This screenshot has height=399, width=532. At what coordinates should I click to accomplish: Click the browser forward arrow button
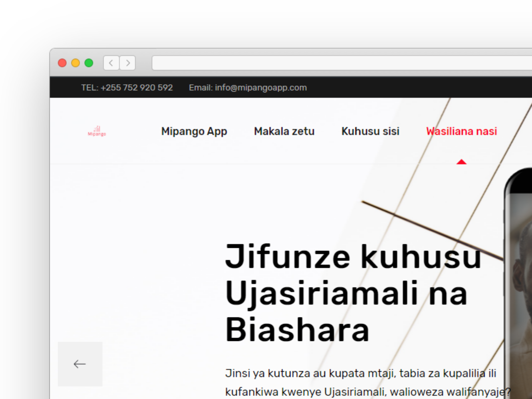click(x=128, y=63)
